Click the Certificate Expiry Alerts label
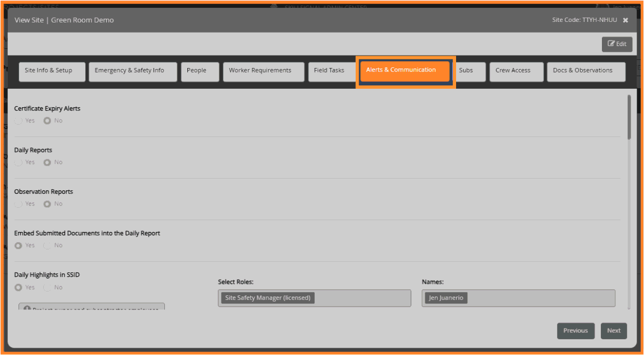The image size is (644, 355). [x=47, y=108]
